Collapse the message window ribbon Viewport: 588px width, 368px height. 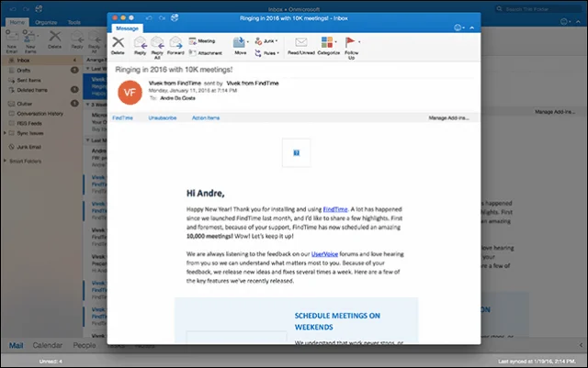(x=471, y=28)
